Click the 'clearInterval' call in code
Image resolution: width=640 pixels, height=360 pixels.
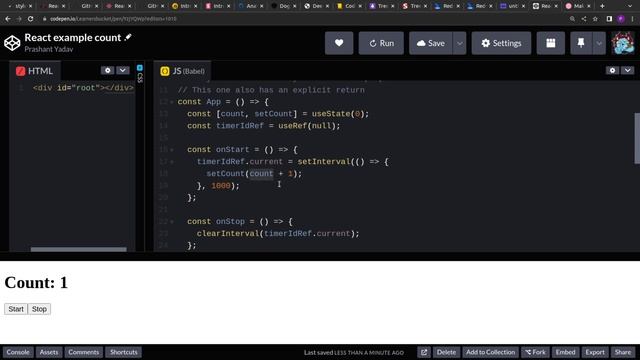click(228, 233)
